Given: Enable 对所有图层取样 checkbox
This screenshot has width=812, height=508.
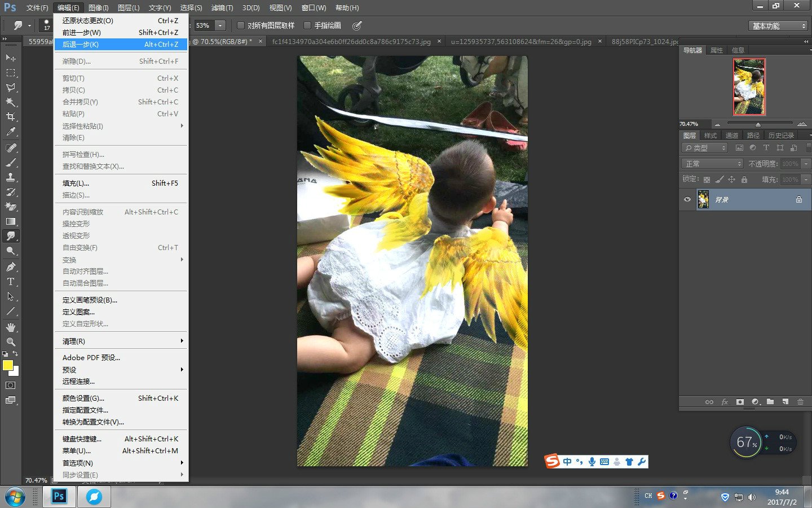Looking at the screenshot, I should coord(241,25).
